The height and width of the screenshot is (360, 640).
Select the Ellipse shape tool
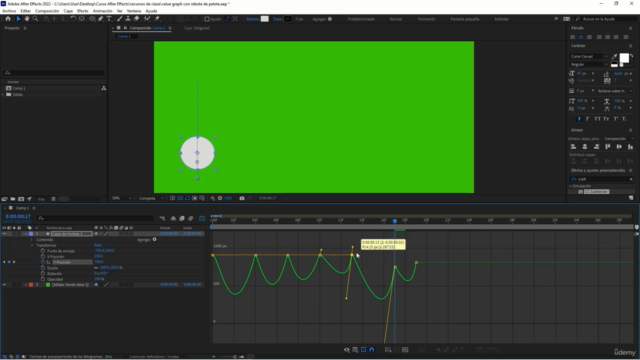coord(92,19)
